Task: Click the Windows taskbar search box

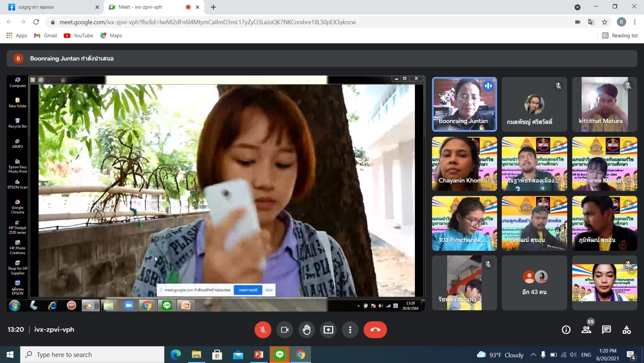Action: [x=92, y=354]
